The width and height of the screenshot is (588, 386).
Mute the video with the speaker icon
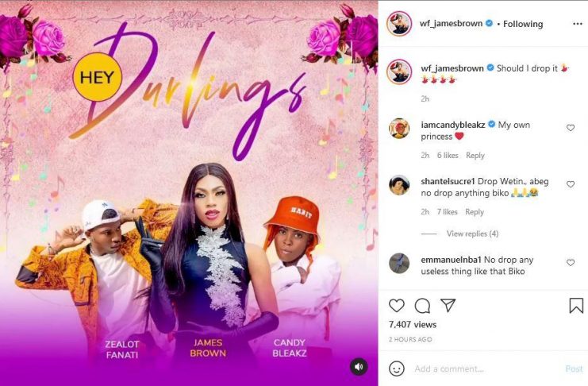(x=359, y=367)
